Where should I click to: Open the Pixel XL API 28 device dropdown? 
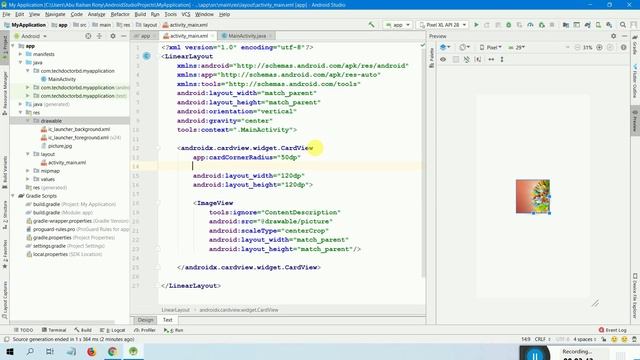(442, 25)
